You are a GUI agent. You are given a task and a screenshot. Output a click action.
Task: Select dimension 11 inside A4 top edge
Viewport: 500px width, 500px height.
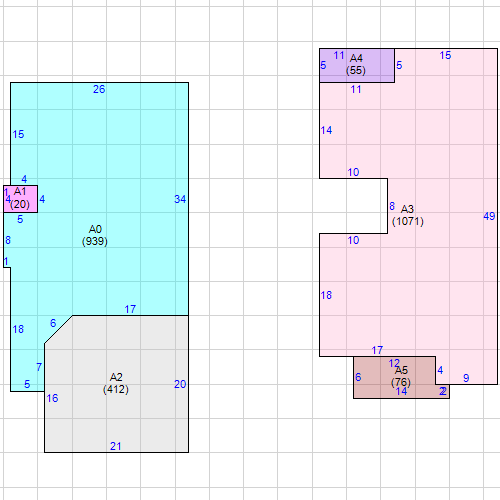click(x=339, y=55)
